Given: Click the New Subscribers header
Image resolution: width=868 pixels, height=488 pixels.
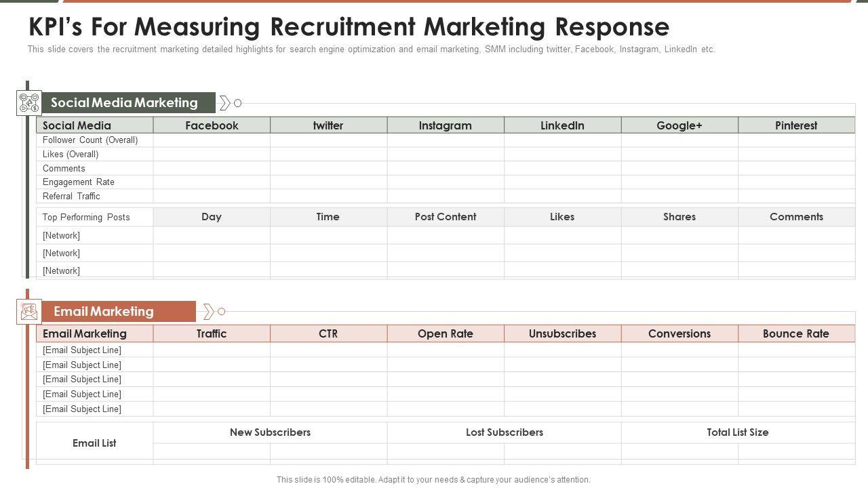Looking at the screenshot, I should [x=270, y=432].
